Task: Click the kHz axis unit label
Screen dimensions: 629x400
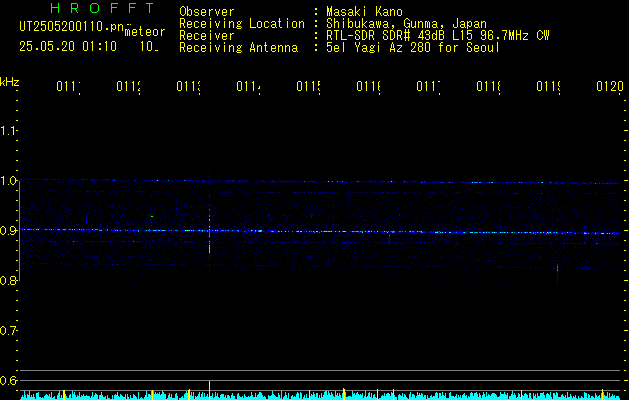Action: pos(9,82)
